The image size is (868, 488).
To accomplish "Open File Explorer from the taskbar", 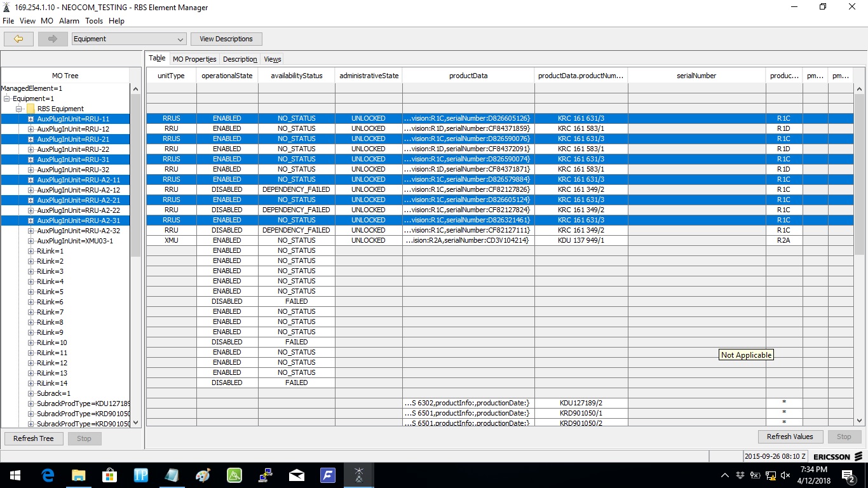I will (x=79, y=475).
